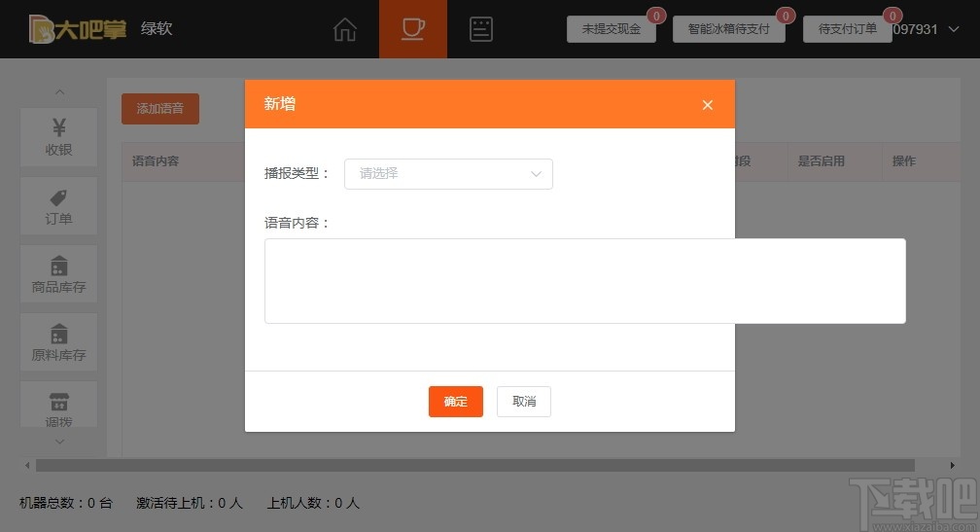Screen dimensions: 980x532
Task: Open the coffee cup tab
Action: 413,29
